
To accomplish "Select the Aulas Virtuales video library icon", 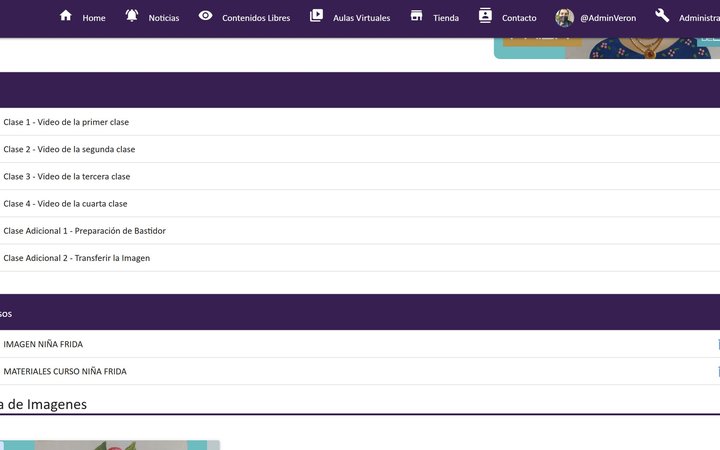I will click(x=316, y=16).
